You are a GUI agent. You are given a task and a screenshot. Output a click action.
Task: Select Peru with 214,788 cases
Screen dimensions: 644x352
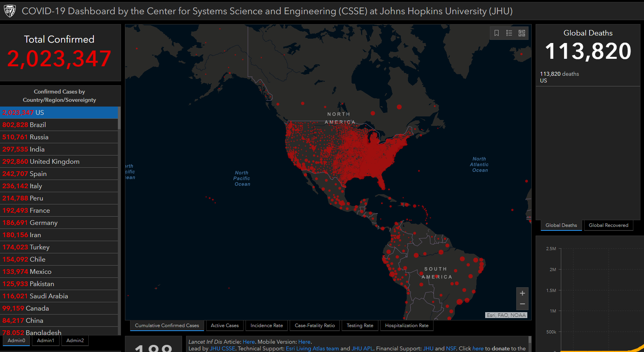coord(59,198)
